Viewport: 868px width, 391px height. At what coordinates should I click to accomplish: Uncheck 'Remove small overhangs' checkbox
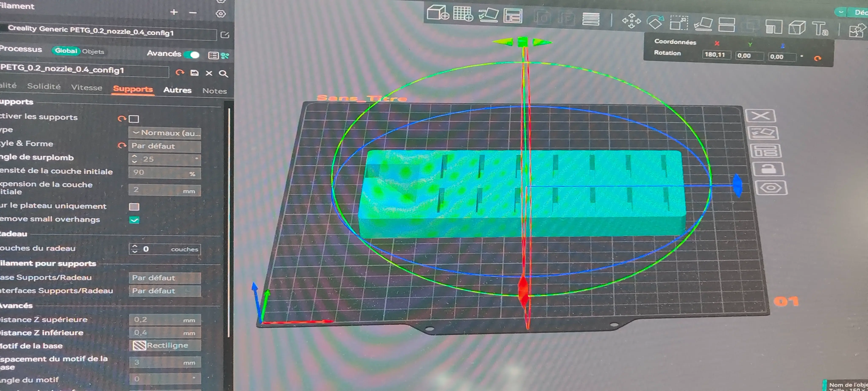(x=134, y=220)
